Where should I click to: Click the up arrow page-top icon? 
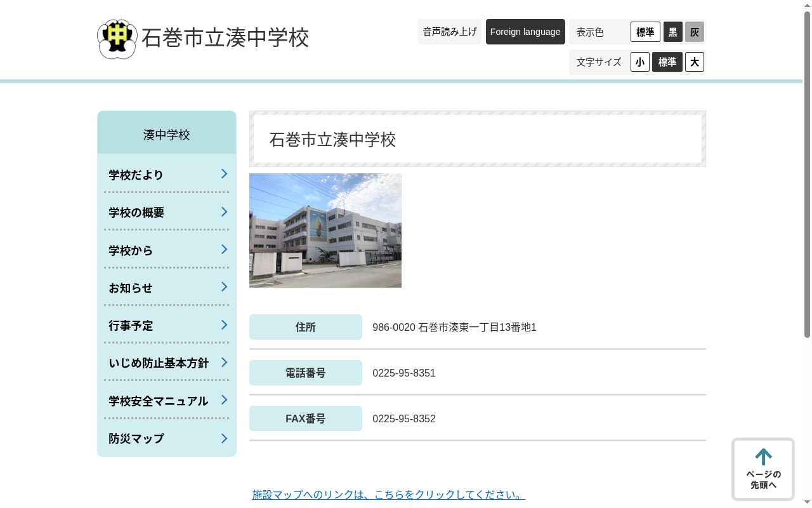tap(763, 457)
